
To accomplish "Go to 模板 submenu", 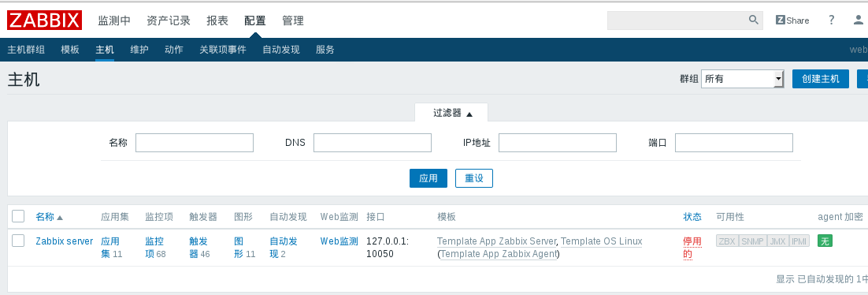I will (70, 50).
